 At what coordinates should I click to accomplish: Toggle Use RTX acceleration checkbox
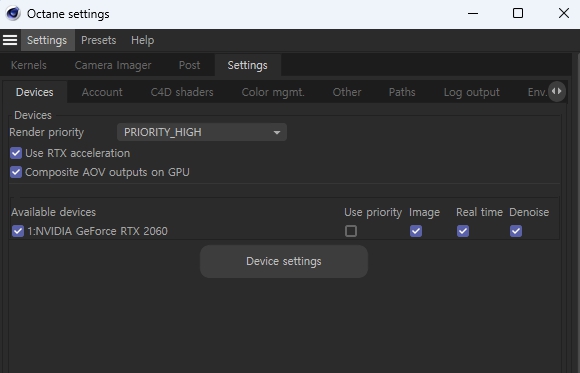coord(16,153)
